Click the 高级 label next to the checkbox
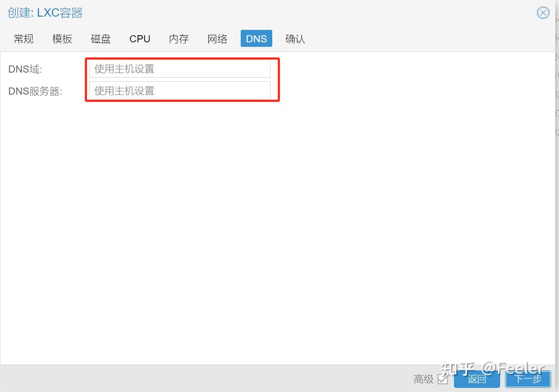The height and width of the screenshot is (392, 559). point(423,379)
